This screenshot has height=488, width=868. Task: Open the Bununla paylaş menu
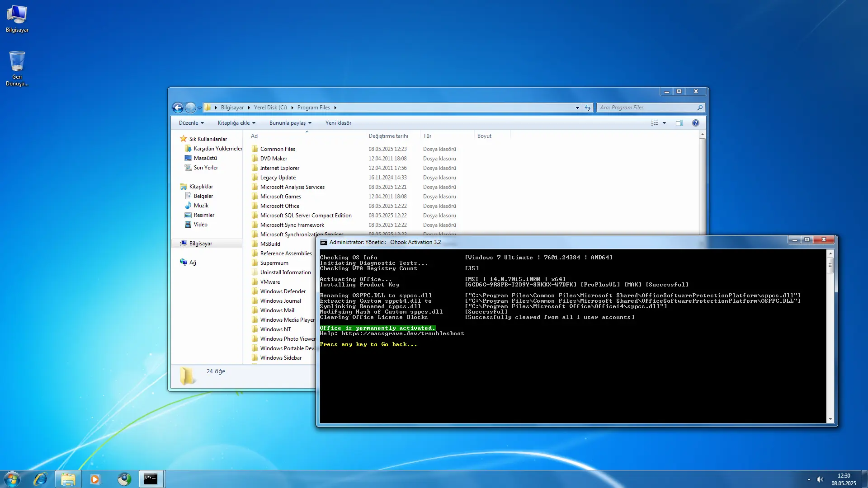point(290,123)
